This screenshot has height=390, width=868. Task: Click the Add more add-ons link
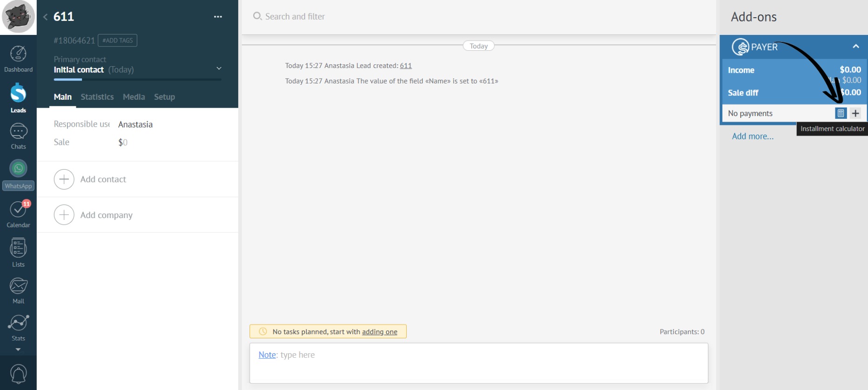click(x=753, y=136)
